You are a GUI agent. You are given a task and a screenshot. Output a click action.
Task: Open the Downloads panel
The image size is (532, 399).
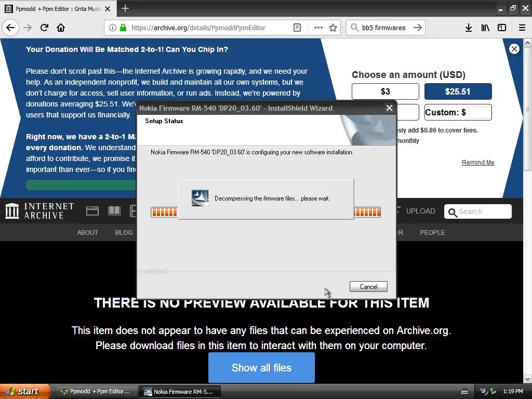[x=469, y=28]
